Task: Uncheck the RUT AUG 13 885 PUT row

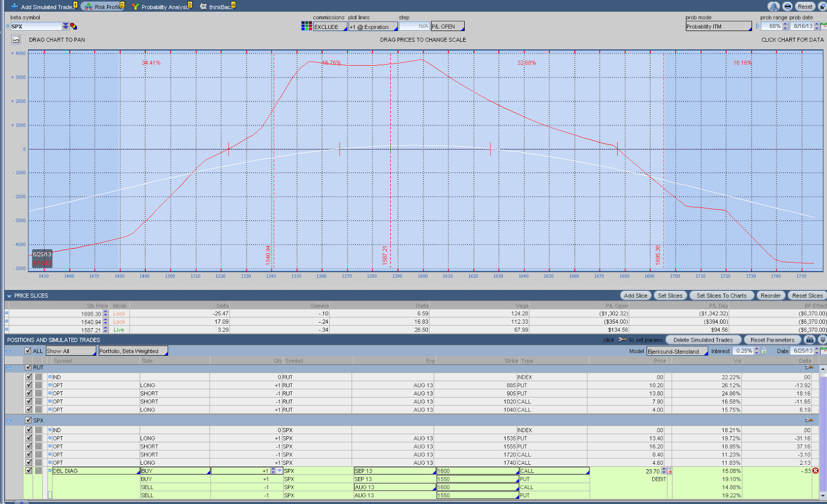Action: tap(29, 385)
